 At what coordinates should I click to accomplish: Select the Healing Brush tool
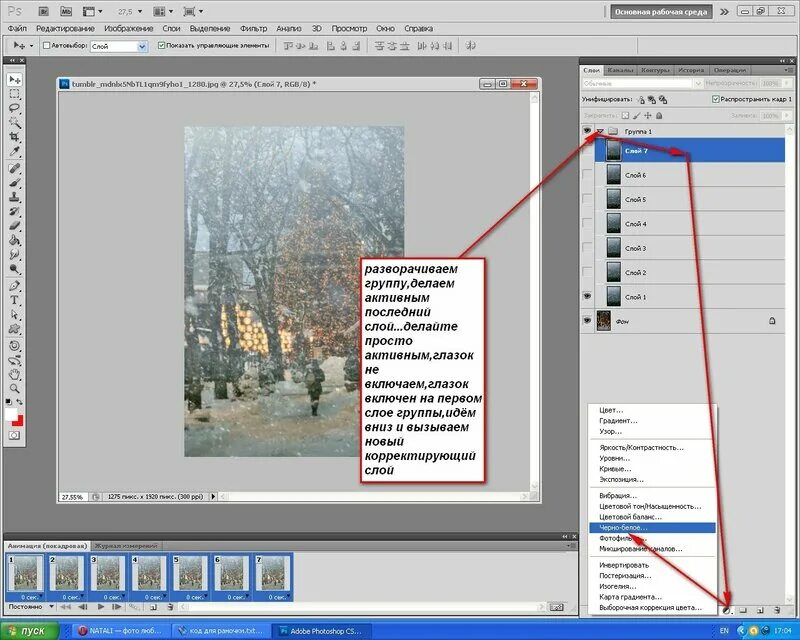pyautogui.click(x=14, y=168)
